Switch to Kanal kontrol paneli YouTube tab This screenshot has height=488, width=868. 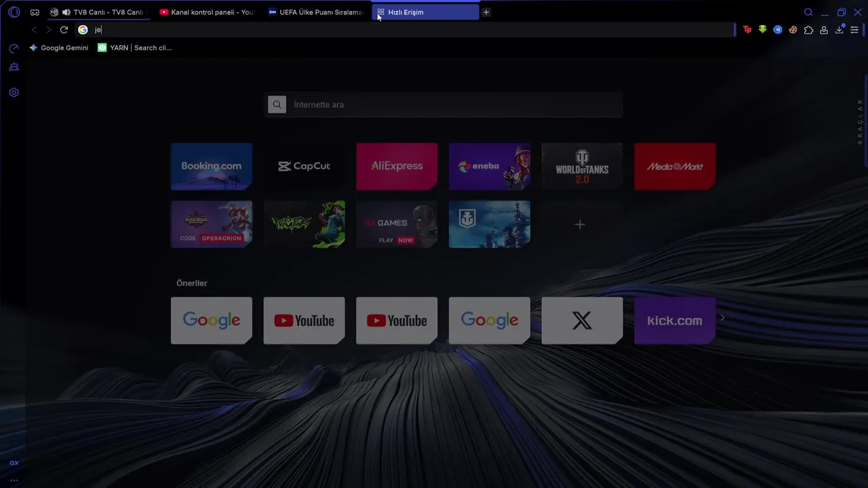pos(206,12)
